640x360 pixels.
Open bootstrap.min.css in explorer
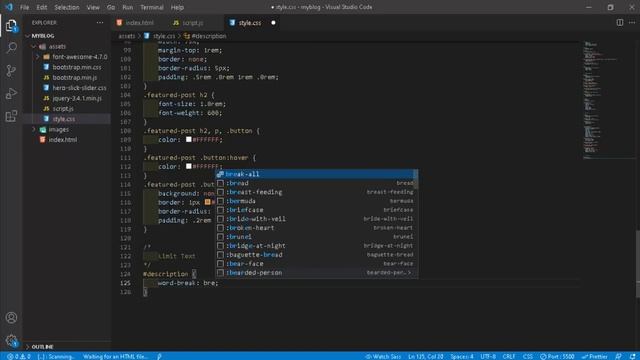pos(77,67)
